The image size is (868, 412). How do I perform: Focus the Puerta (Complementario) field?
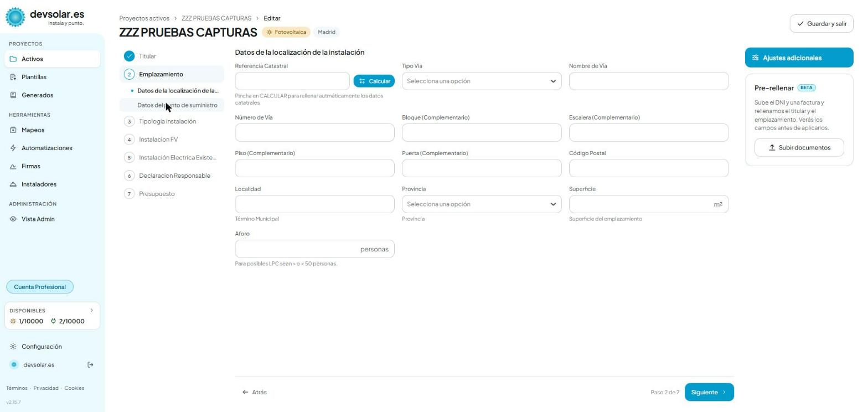[482, 168]
